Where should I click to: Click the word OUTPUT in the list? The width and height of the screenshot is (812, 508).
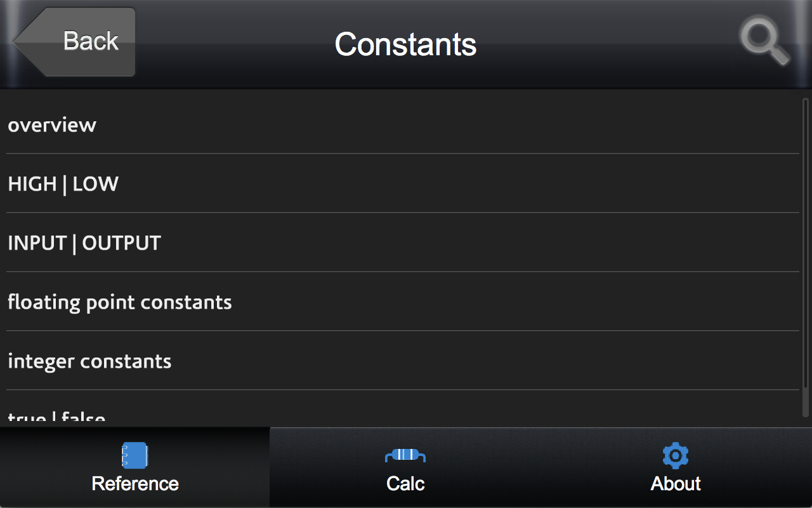click(122, 243)
